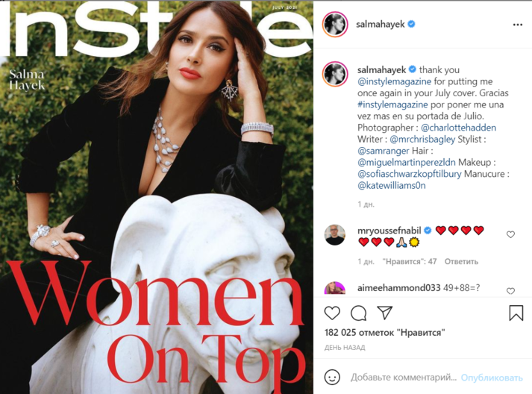Screen dimensions: 532x394
Task: Open @sofiaschwarzkopftilbury makeup artist link
Action: 409,174
